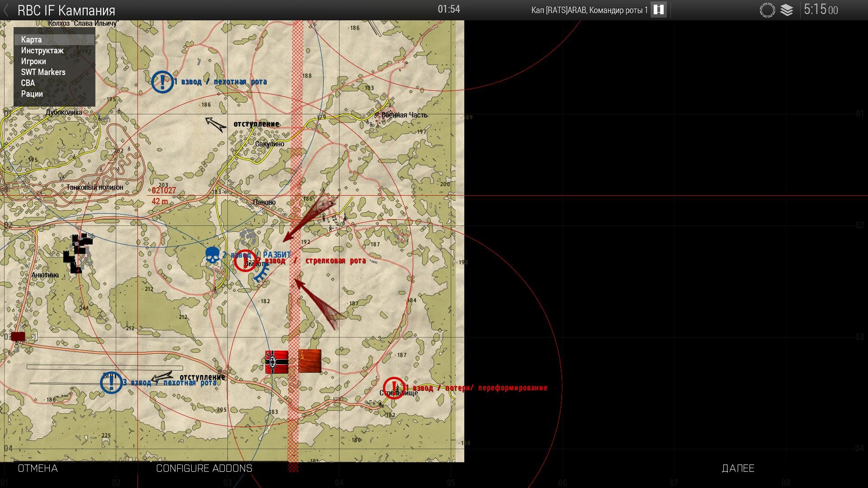Toggle the map textures layers icon
This screenshot has height=488, width=868.
tap(787, 10)
